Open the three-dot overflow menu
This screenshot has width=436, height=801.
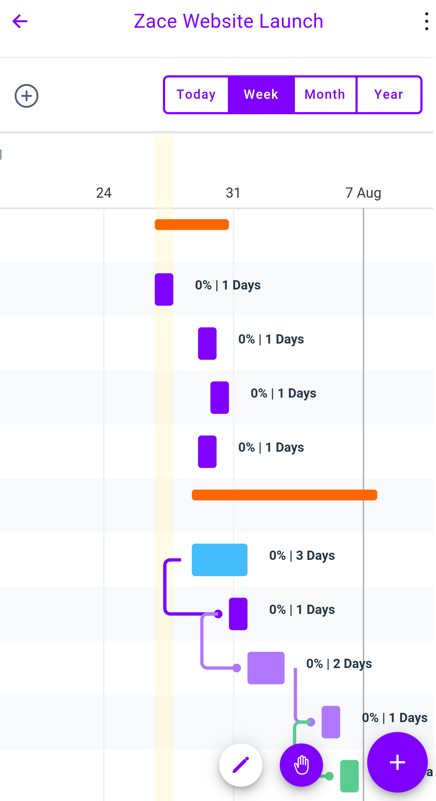tap(426, 21)
